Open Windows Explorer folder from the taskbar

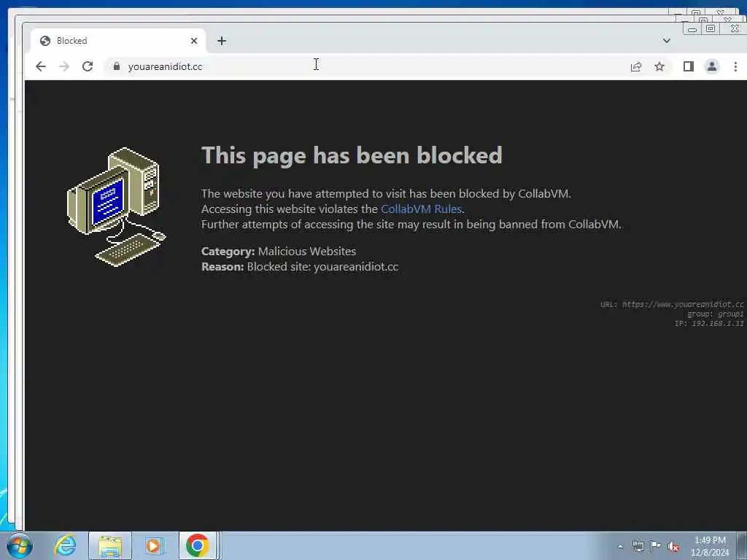point(110,545)
